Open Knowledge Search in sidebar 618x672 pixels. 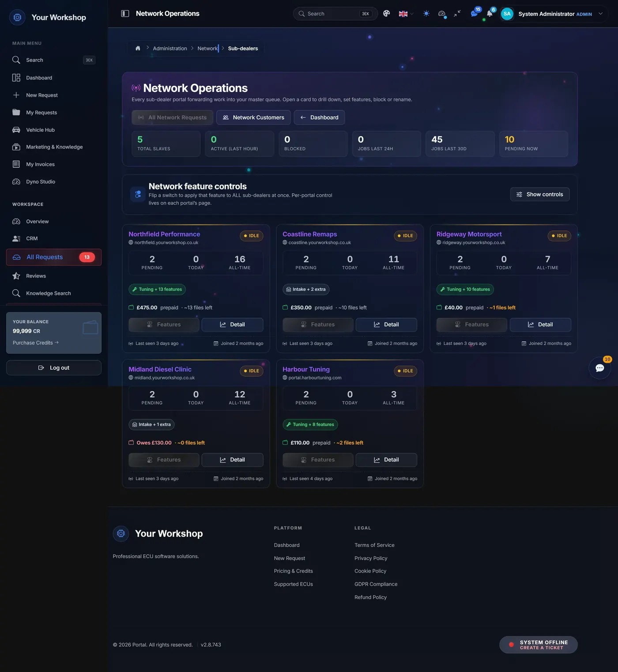coord(54,293)
